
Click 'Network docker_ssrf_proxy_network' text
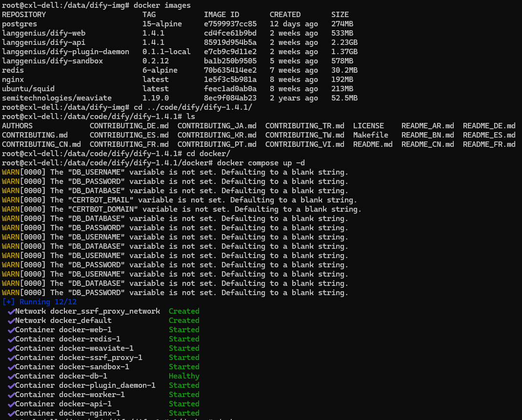[87, 311]
